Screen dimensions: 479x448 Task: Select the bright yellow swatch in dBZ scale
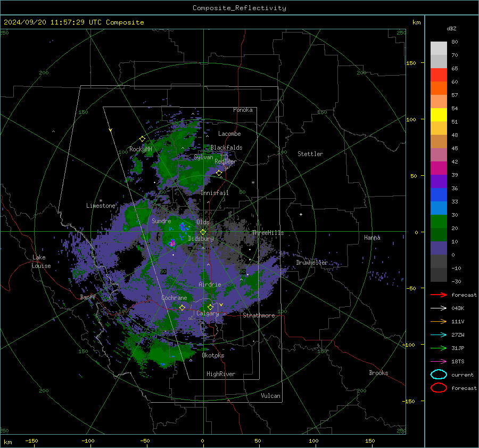tap(439, 115)
